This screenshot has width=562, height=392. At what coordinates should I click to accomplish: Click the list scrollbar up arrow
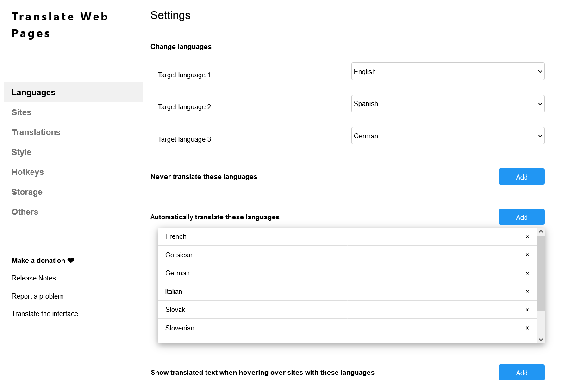[x=541, y=231]
